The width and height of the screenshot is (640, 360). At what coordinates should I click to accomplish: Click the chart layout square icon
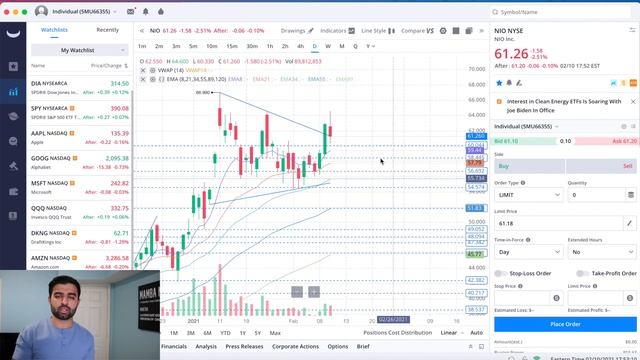click(456, 31)
